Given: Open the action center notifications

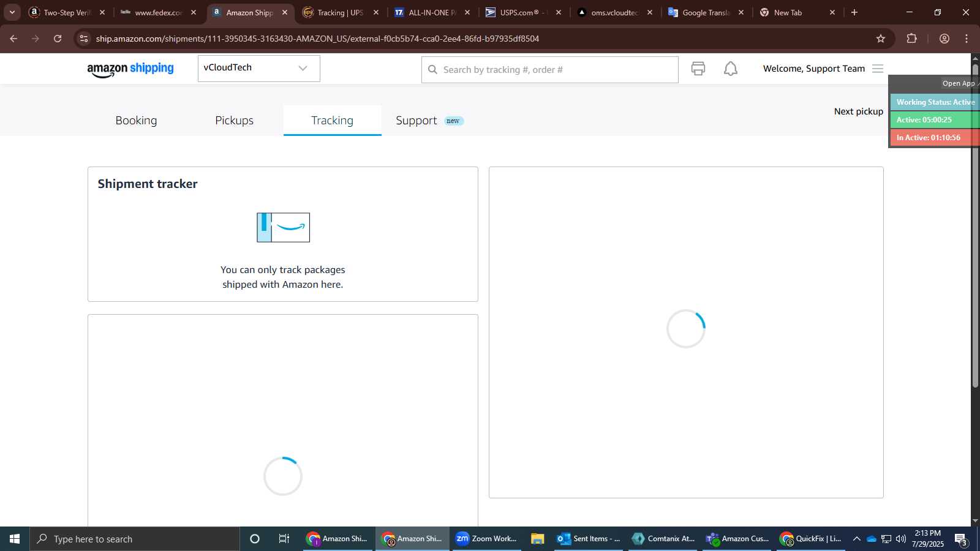Looking at the screenshot, I should coord(961,539).
